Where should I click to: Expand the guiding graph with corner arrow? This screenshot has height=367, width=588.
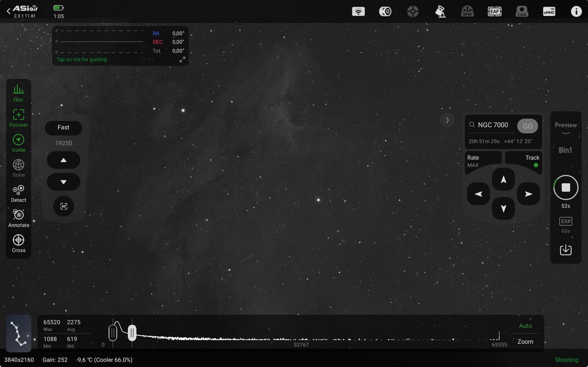click(182, 59)
